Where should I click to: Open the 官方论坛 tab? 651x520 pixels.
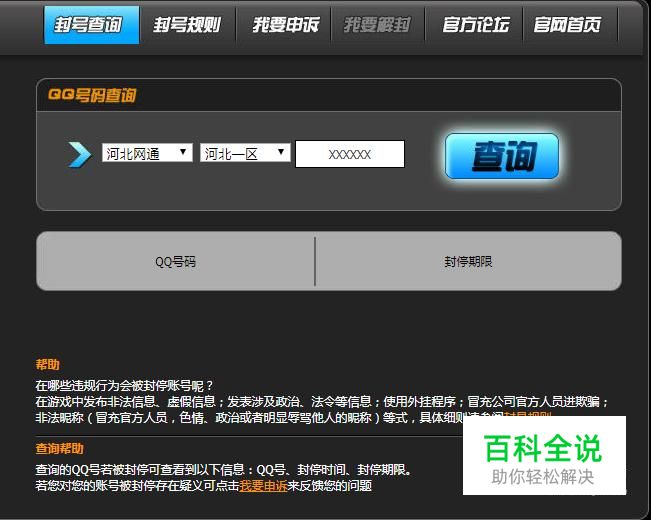click(x=475, y=25)
